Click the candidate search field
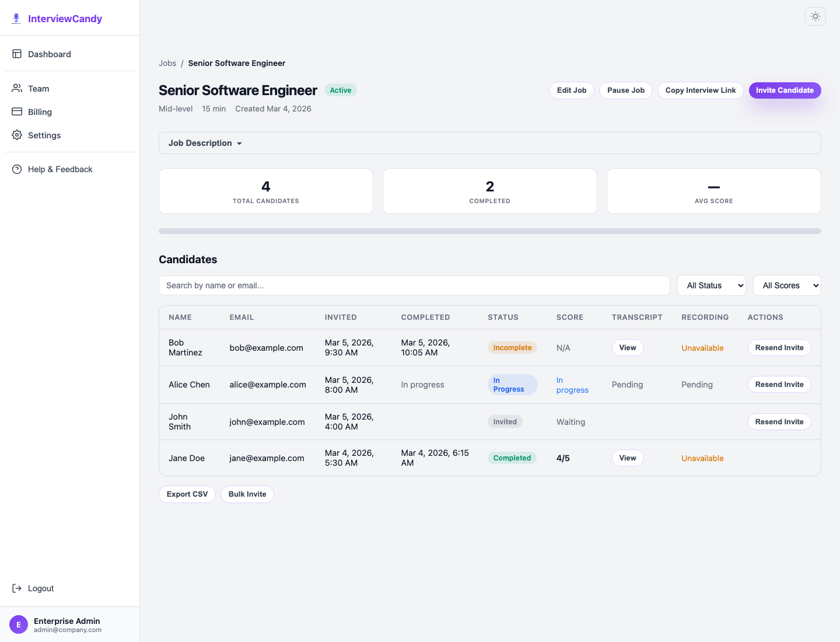840x642 pixels. [414, 285]
